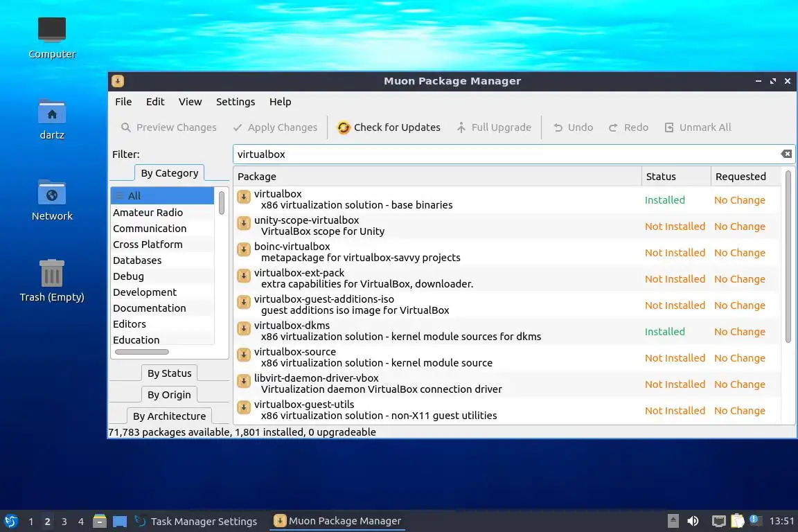Select the Amateur Radio category

(162, 212)
